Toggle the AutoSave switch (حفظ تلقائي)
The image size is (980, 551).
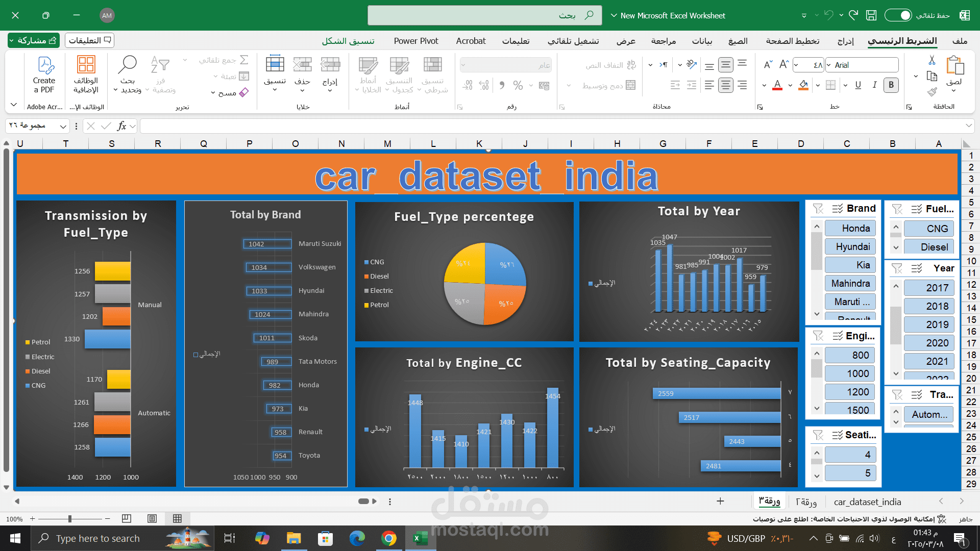tap(898, 15)
